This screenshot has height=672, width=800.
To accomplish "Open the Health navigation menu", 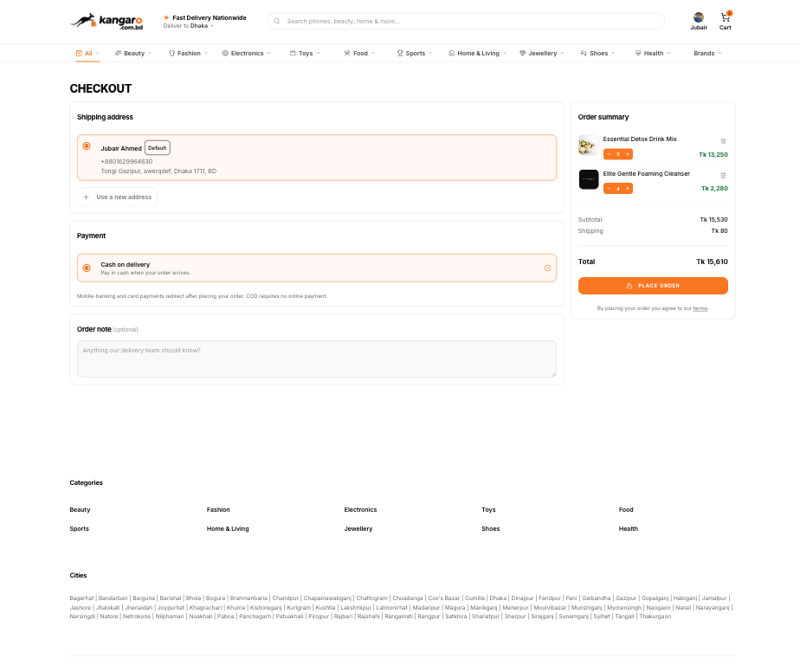I will 653,53.
